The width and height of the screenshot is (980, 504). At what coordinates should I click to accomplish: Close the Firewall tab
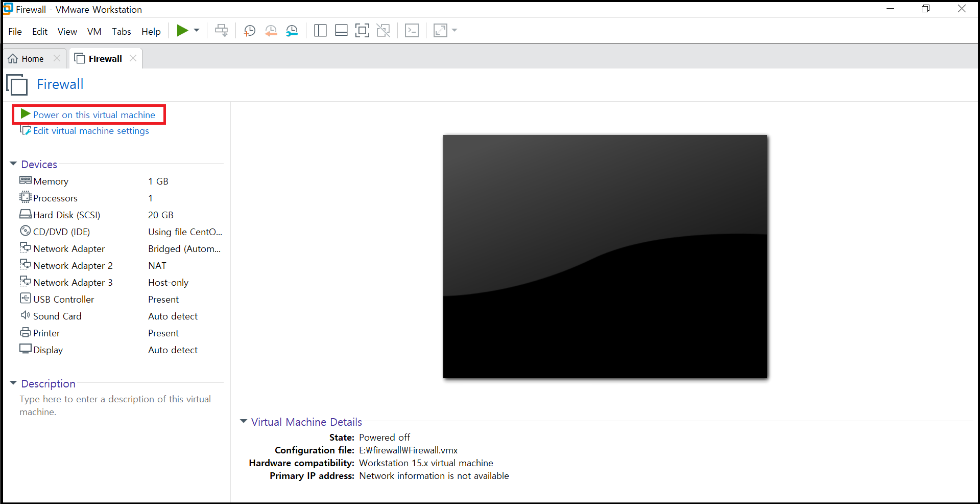133,58
